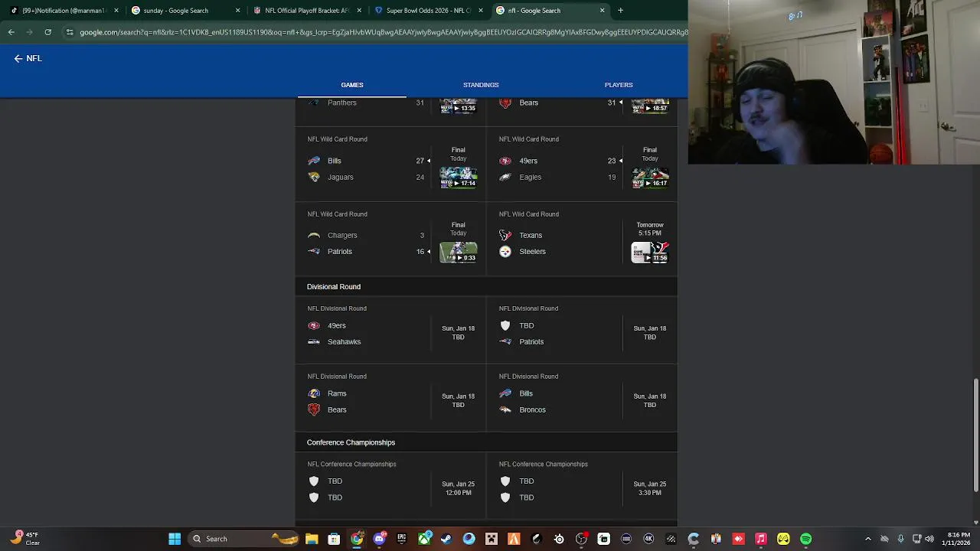Click the page vertical scrollbar thumb
980x551 pixels.
tap(975, 435)
